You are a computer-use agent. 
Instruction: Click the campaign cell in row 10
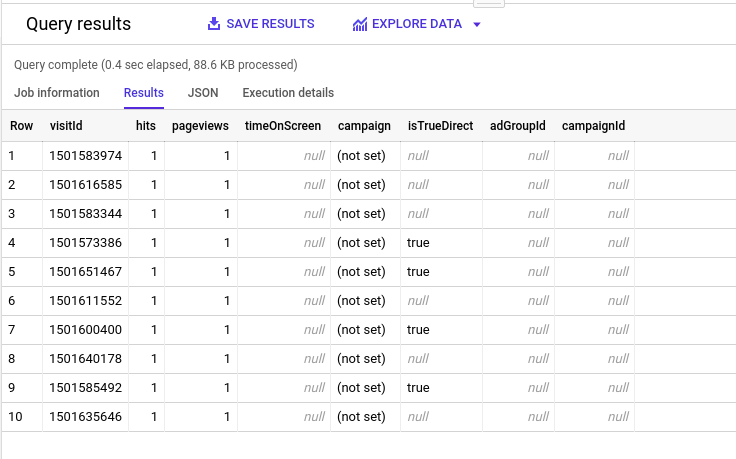(x=361, y=417)
